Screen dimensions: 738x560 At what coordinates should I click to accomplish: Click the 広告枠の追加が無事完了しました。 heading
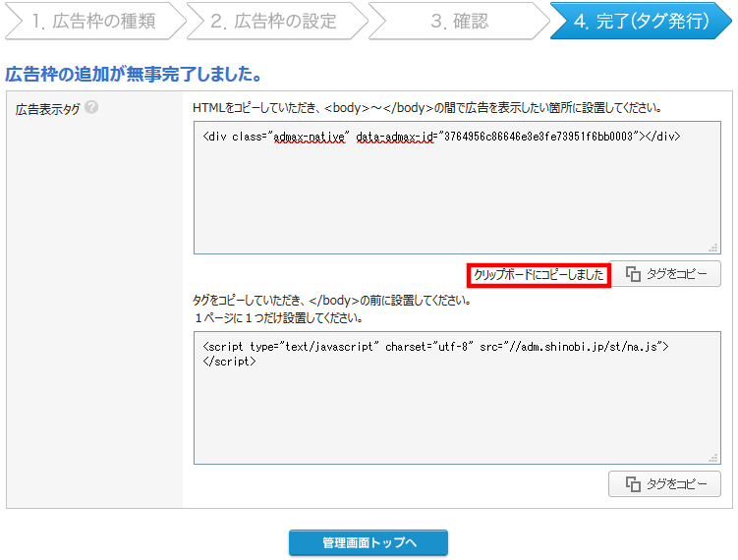point(134,74)
